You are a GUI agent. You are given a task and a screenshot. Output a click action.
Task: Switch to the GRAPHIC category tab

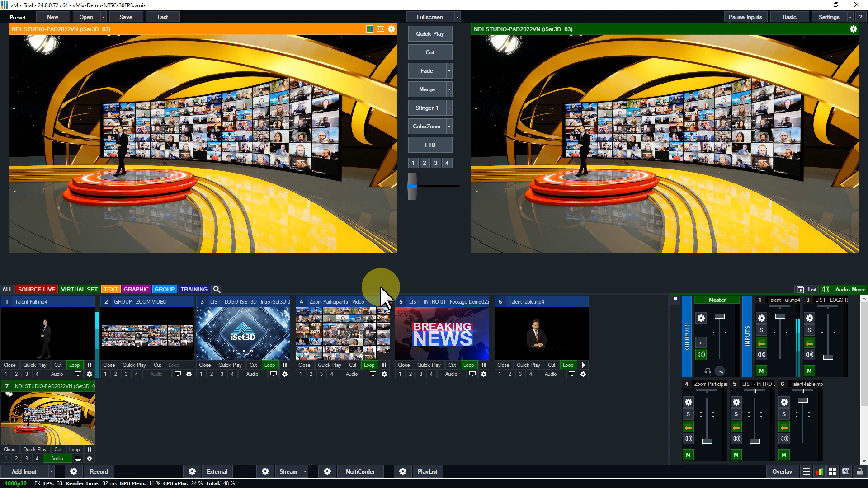click(136, 289)
